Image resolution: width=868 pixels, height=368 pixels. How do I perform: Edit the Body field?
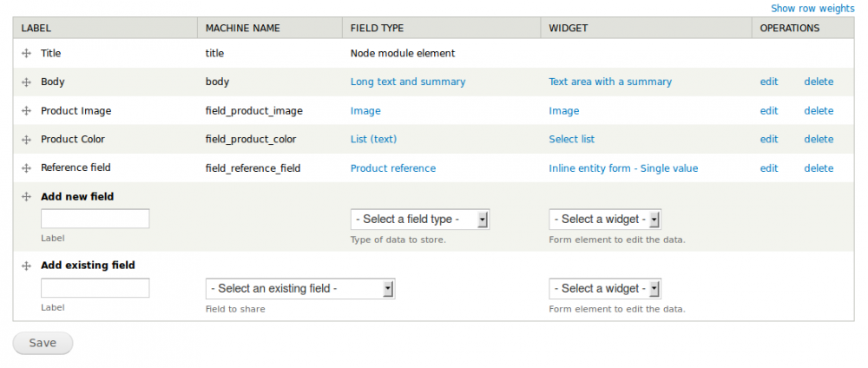pos(769,82)
